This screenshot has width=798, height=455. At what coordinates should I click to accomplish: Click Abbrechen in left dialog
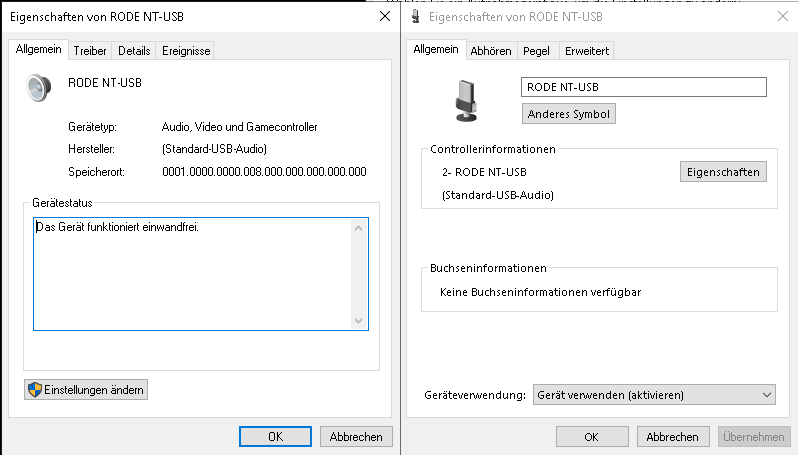356,437
